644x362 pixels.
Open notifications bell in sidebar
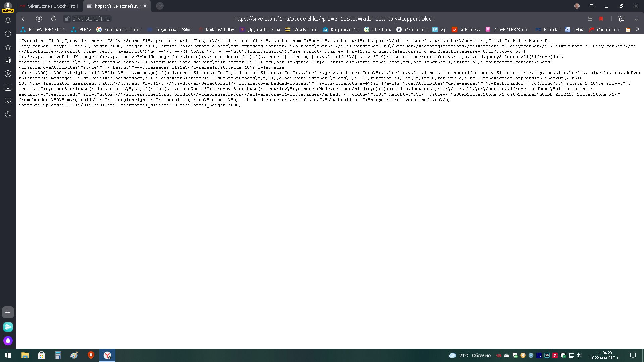[x=8, y=20]
